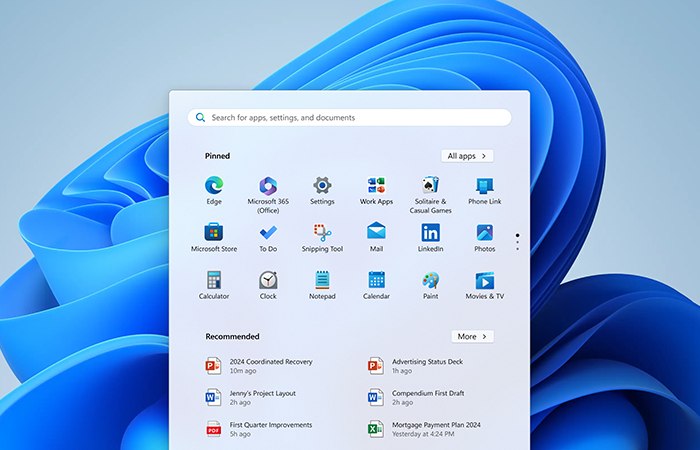Launch Calculator
700x450 pixels.
(214, 285)
